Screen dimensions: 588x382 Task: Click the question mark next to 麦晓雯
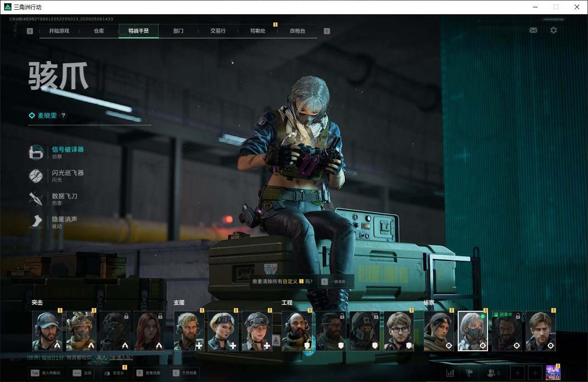(63, 116)
